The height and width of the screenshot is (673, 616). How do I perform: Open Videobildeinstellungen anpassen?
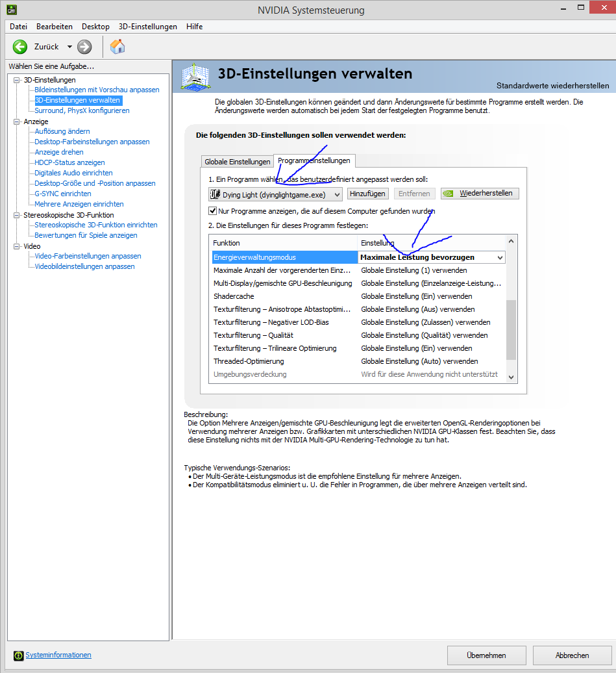click(x=84, y=266)
